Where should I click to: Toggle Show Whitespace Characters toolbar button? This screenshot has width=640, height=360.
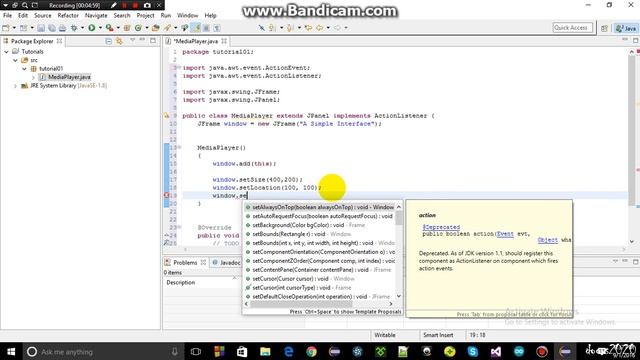(x=217, y=28)
